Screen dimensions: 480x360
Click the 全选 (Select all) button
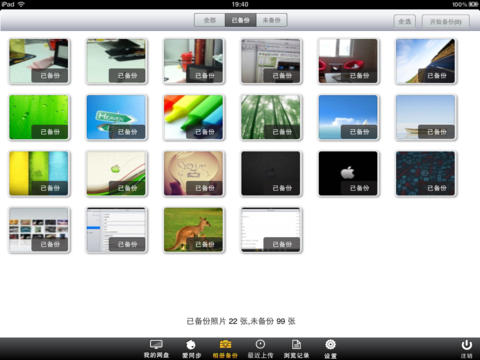[405, 22]
